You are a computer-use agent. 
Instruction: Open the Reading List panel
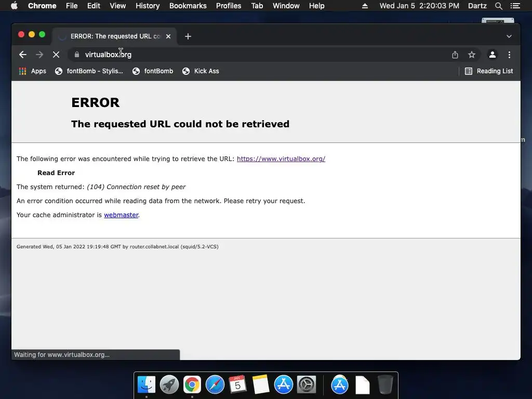(488, 71)
